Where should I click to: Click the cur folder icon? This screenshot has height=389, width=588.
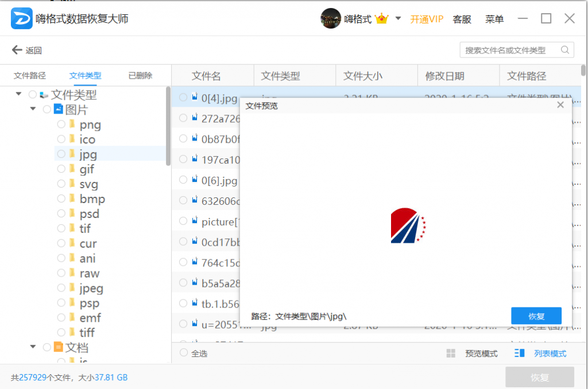[x=72, y=243]
